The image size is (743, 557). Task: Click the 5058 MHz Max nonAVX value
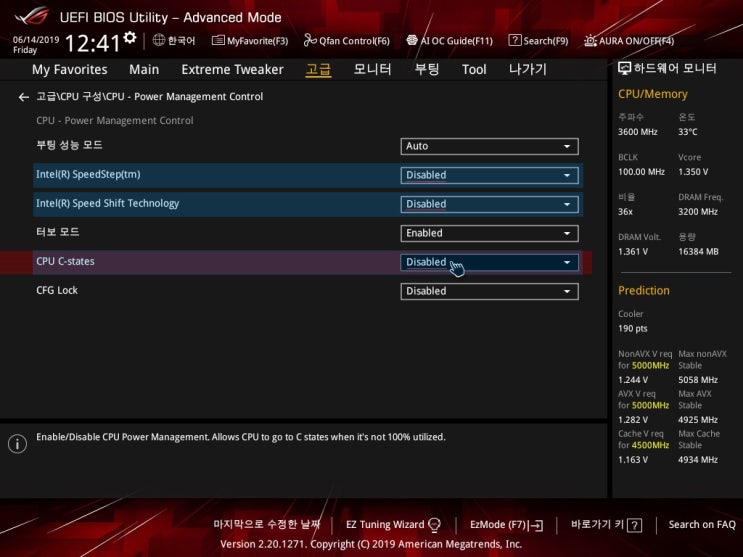(x=698, y=380)
